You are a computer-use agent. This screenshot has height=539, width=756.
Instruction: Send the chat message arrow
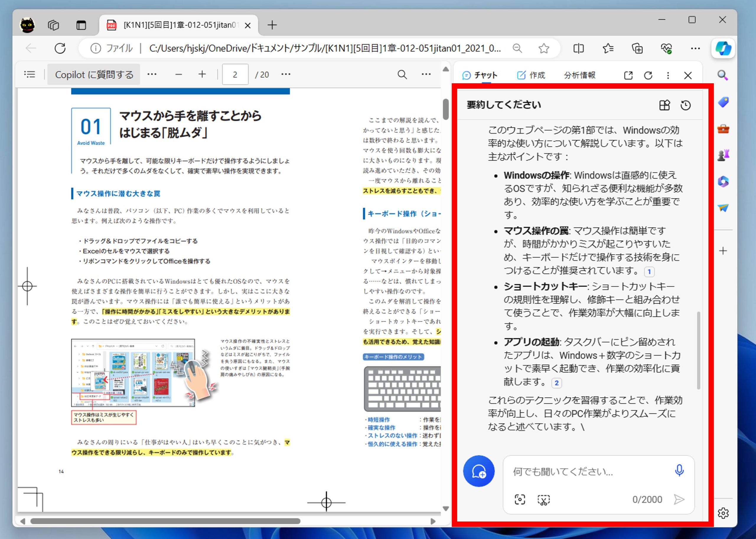(679, 499)
